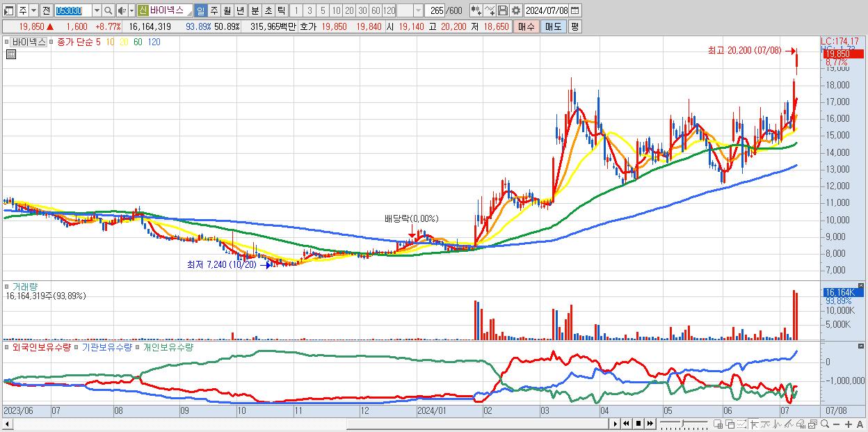Image resolution: width=868 pixels, height=432 pixels.
Task: Click the fast-forward button in replay controls
Action: tap(650, 424)
